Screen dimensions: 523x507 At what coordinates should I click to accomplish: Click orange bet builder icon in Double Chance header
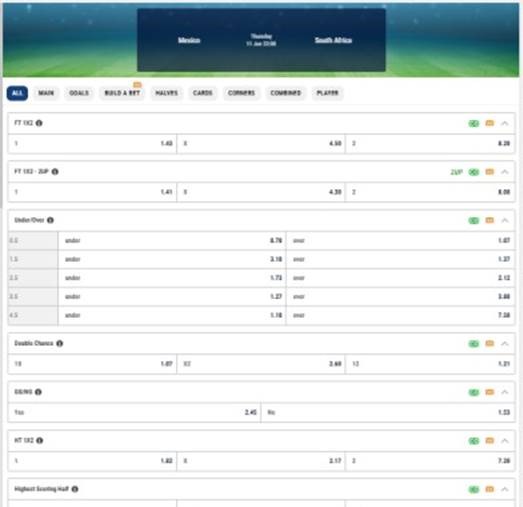point(489,343)
